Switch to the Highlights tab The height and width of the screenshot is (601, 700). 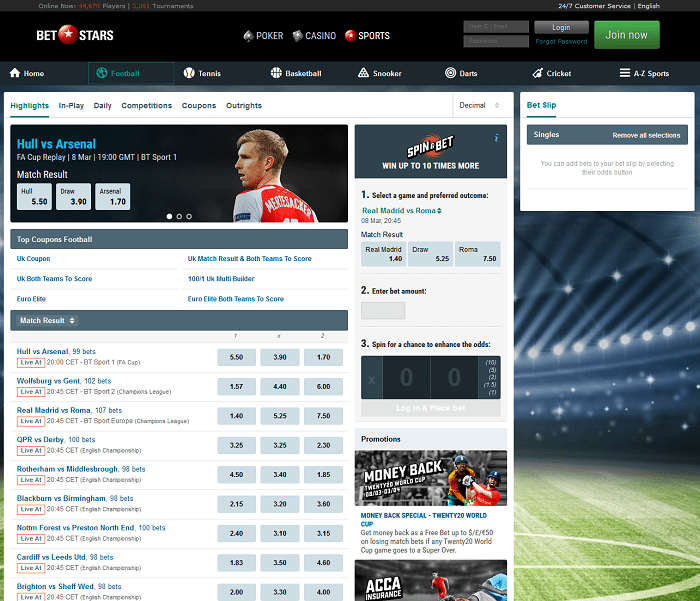29,105
